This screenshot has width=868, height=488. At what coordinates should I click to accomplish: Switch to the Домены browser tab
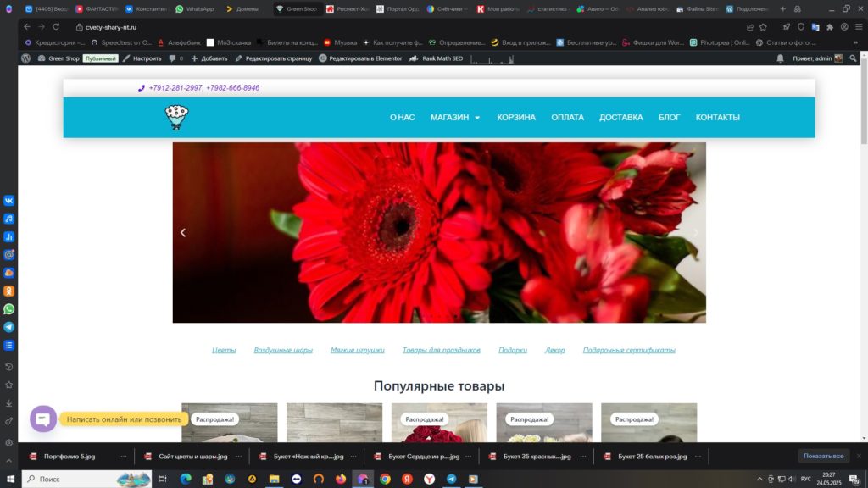click(x=242, y=8)
